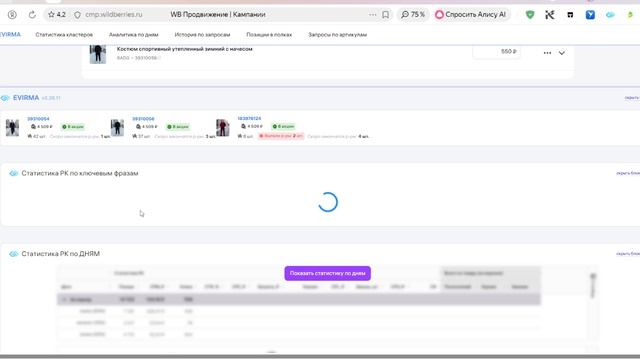Open article 183976124 link
The width and height of the screenshot is (640, 360).
[x=249, y=118]
